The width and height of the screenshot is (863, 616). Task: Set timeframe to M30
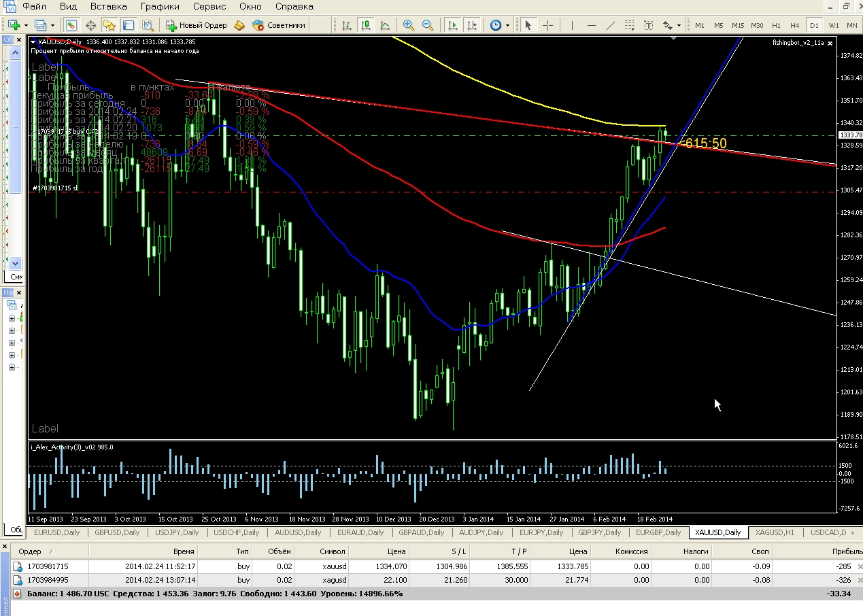coord(756,25)
